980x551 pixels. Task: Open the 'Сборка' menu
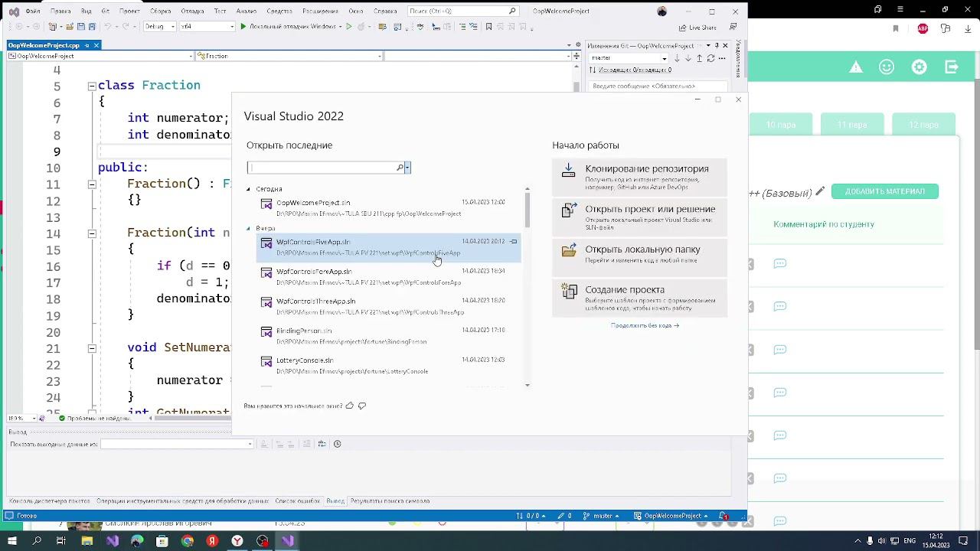[x=161, y=11]
